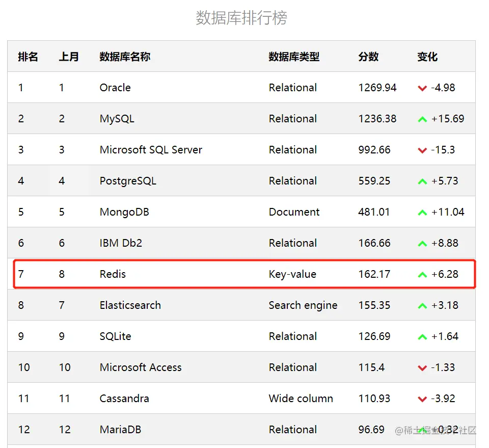The image size is (489, 448).
Task: Click the score 155.35
Action: 374,305
